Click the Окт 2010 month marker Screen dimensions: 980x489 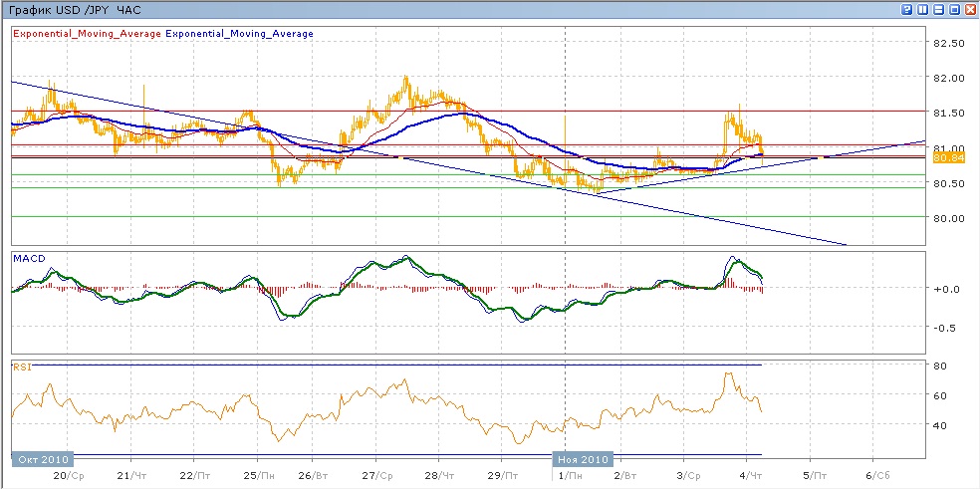[40, 459]
